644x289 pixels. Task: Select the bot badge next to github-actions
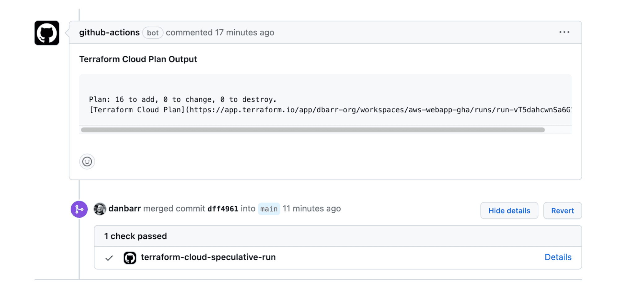[x=153, y=33]
